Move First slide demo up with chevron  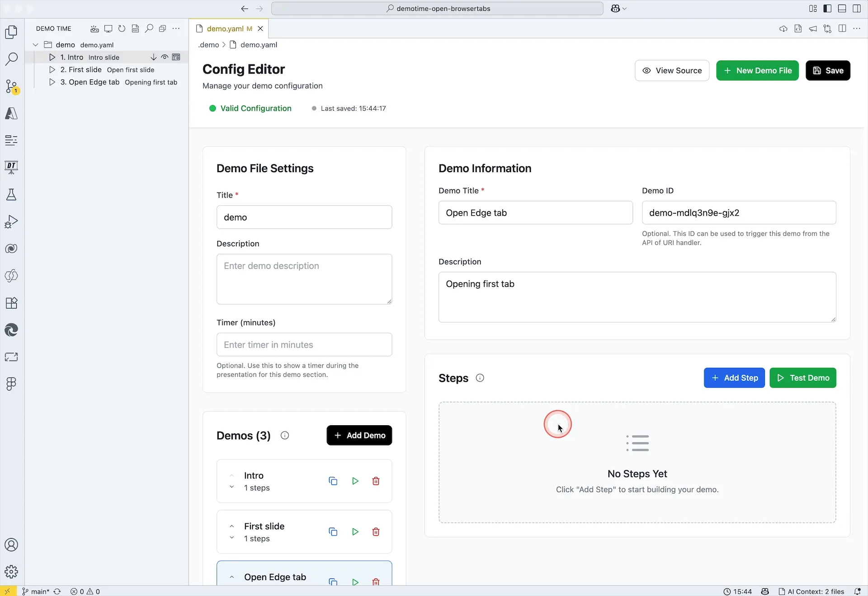(x=231, y=526)
